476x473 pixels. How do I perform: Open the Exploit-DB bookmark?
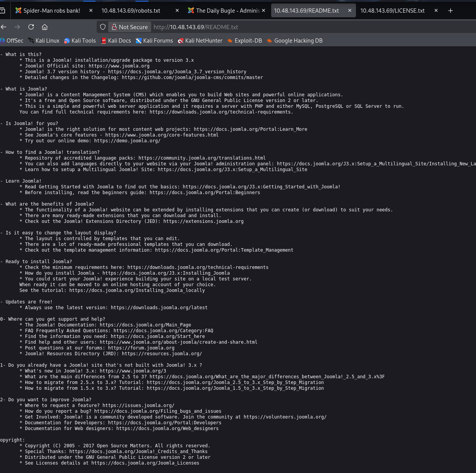pos(244,41)
